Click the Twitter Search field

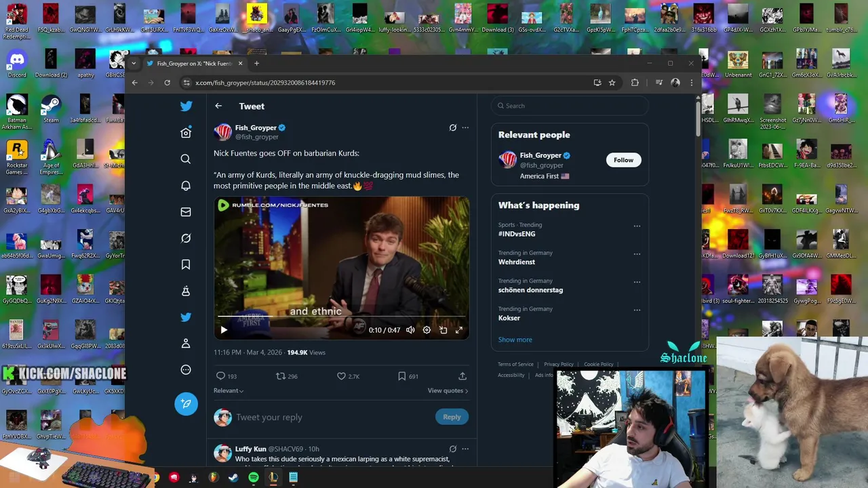click(x=570, y=106)
